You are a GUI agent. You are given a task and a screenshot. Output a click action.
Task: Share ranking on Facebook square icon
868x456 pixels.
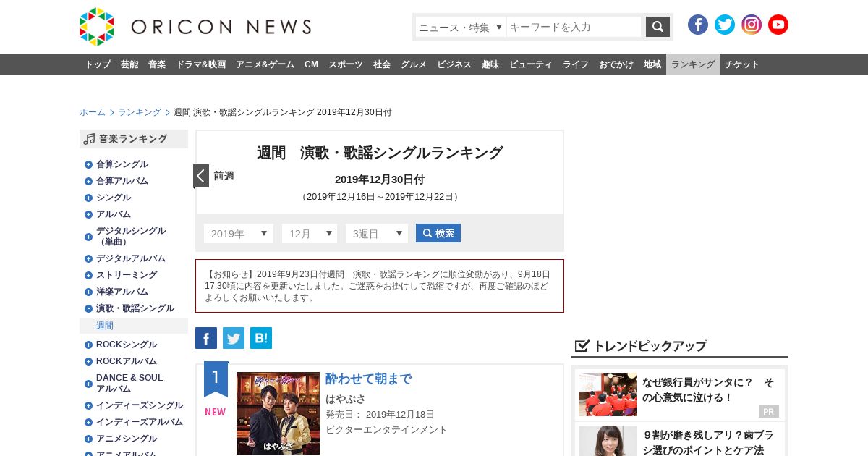(206, 338)
